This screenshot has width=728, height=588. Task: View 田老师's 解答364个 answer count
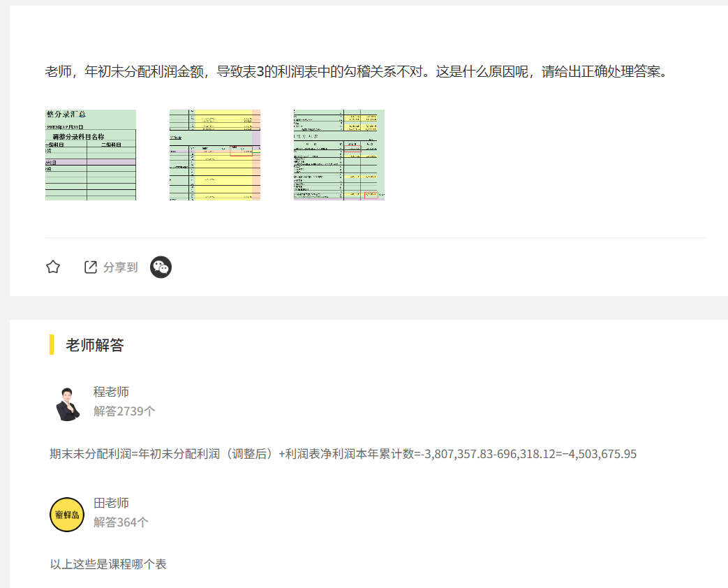coord(121,522)
